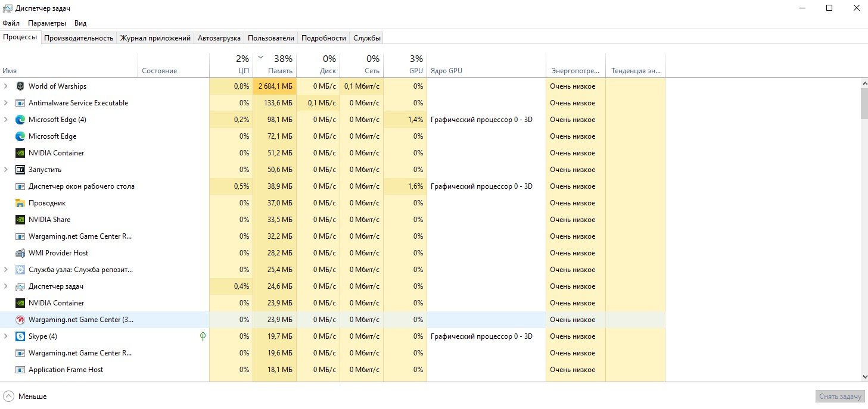The height and width of the screenshot is (409, 868).
Task: Click the 0,8% CPU cell
Action: (231, 86)
